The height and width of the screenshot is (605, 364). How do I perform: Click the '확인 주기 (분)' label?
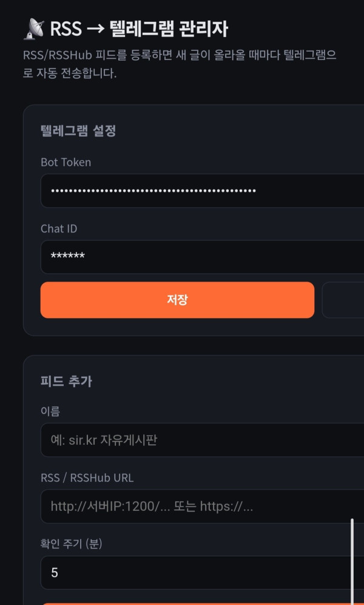point(72,544)
